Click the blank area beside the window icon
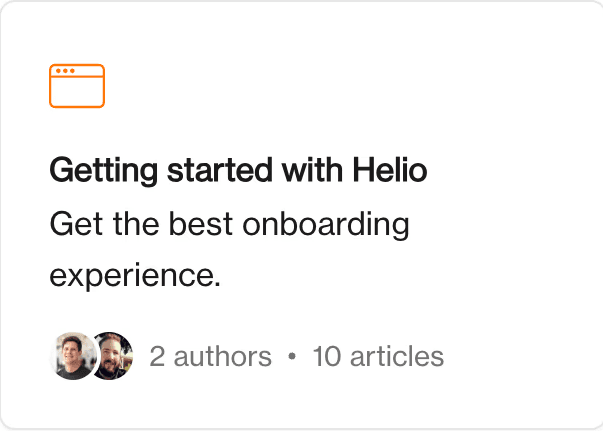603x431 pixels. point(346,86)
